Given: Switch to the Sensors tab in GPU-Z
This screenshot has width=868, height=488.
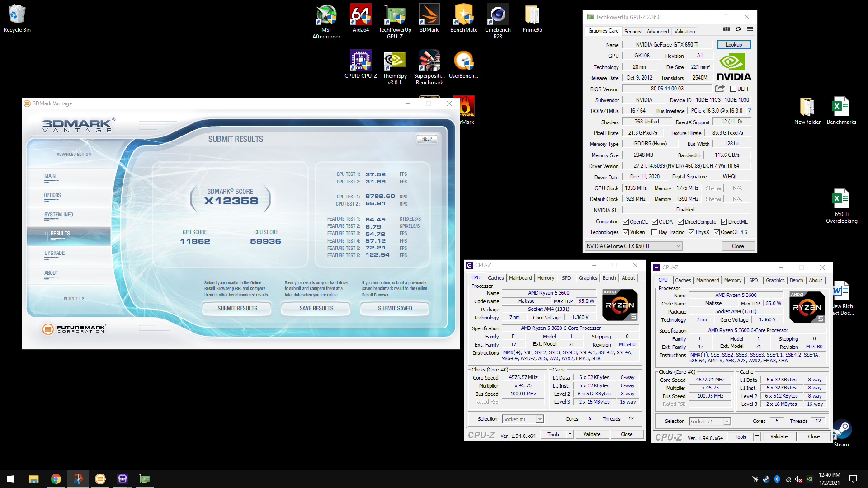Looking at the screenshot, I should tap(632, 32).
